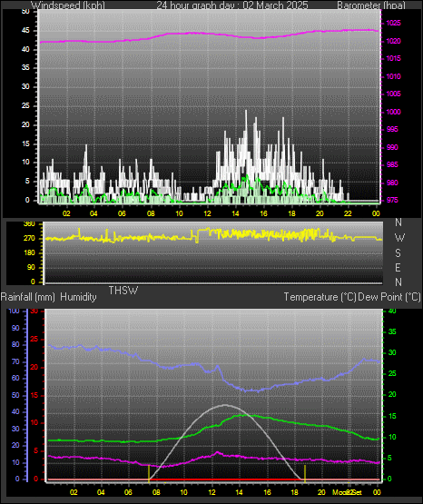Click the 15 windspeed axis value
The width and height of the screenshot is (423, 504).
click(x=25, y=143)
